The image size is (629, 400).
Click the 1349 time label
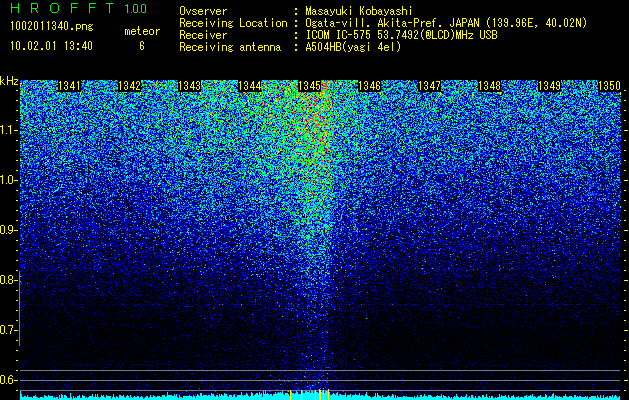tap(549, 86)
